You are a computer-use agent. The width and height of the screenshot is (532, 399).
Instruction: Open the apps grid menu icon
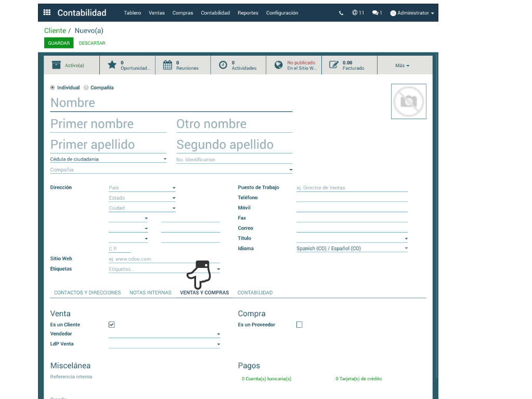[47, 12]
